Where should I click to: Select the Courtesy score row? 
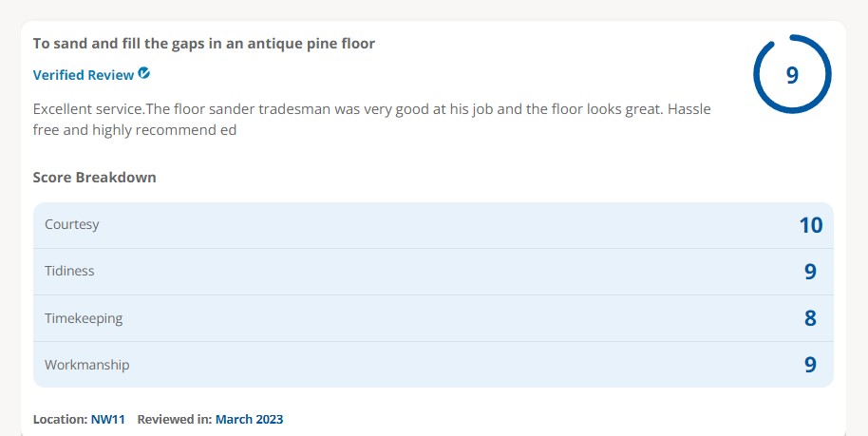[x=433, y=225]
